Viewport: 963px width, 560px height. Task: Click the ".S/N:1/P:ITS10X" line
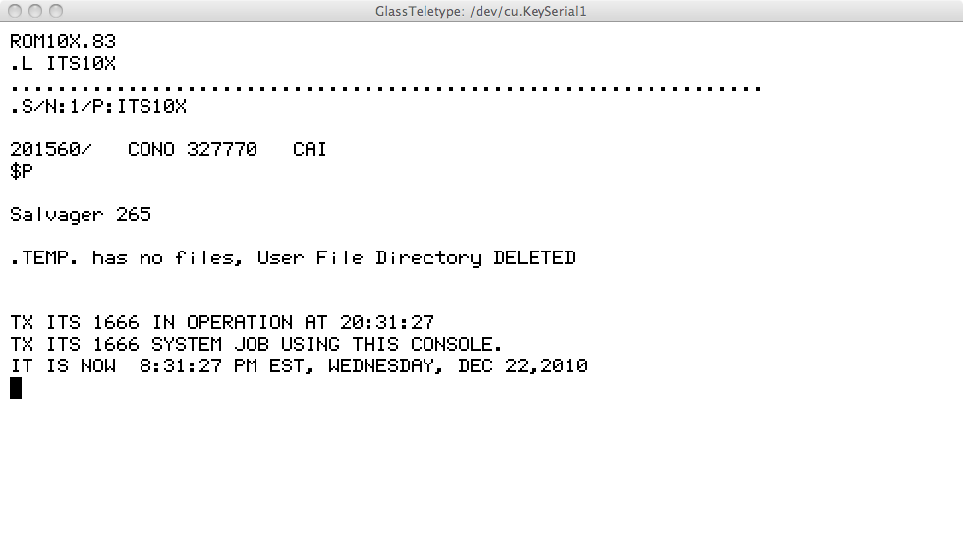pyautogui.click(x=98, y=106)
